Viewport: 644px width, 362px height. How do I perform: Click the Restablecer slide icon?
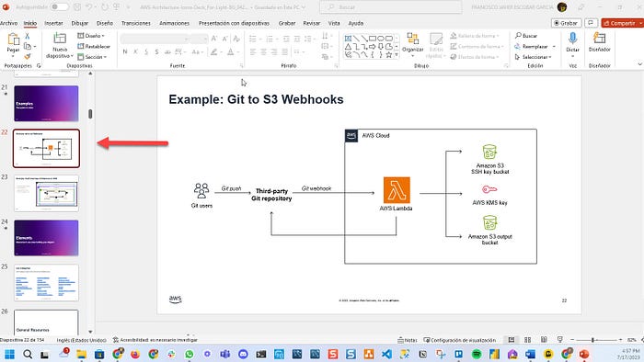tap(81, 46)
